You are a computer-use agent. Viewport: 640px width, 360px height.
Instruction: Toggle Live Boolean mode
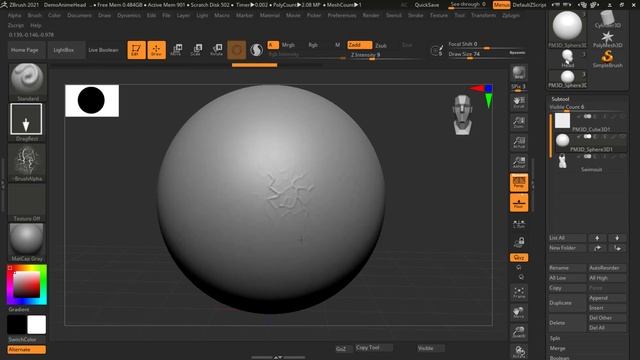(103, 50)
